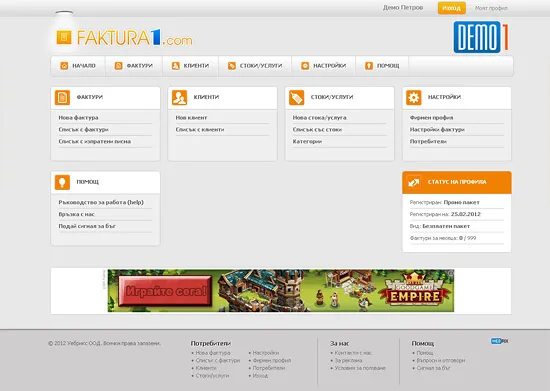Click the Безплатен пакет status value
550x391 pixels.
[x=446, y=226]
